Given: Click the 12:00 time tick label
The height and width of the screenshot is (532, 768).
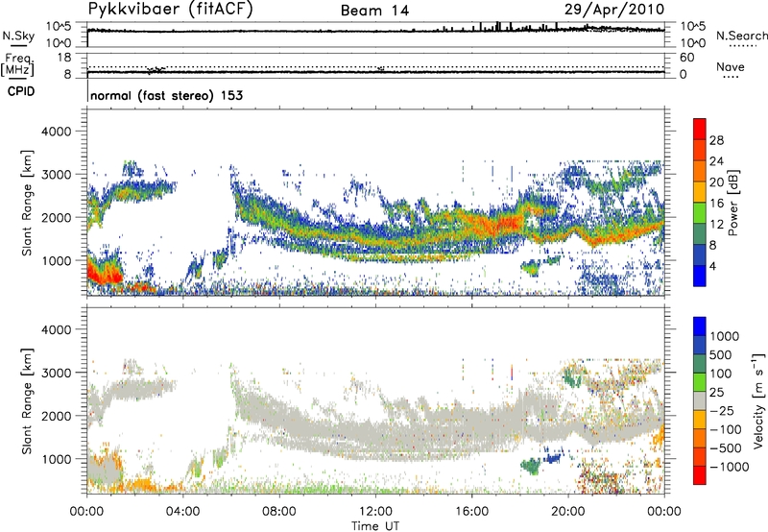Looking at the screenshot, I should (375, 511).
